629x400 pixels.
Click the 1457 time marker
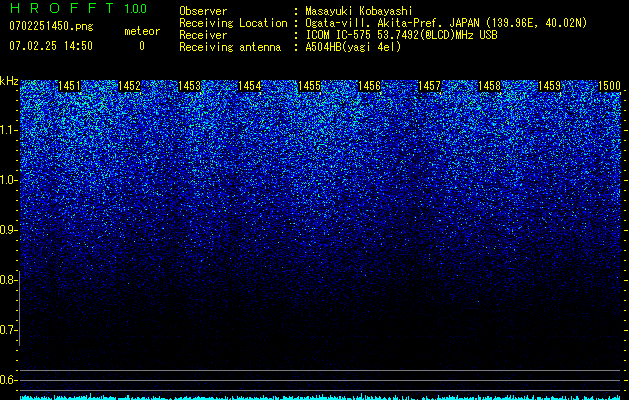pyautogui.click(x=430, y=86)
